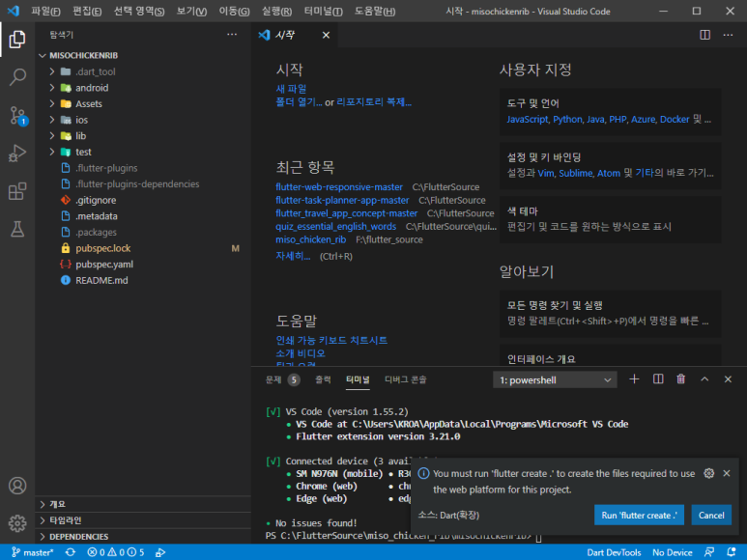This screenshot has width=747, height=560.
Task: Switch to the 문제 problems tab
Action: point(282,379)
